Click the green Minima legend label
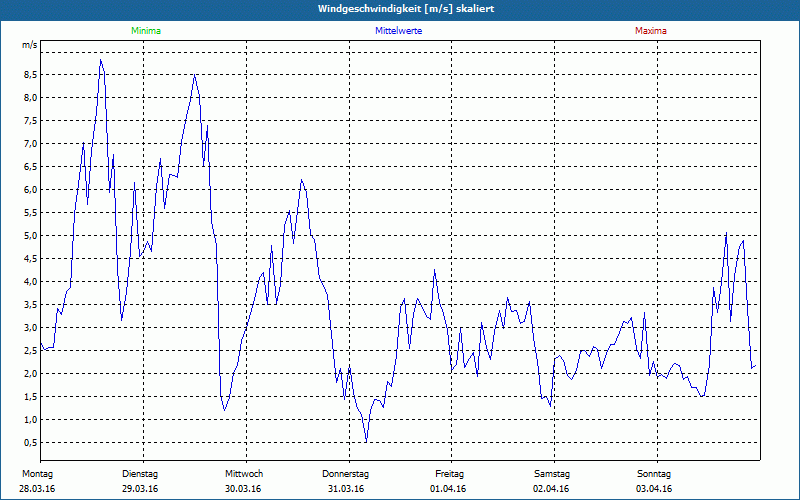The image size is (800, 500). 146,31
